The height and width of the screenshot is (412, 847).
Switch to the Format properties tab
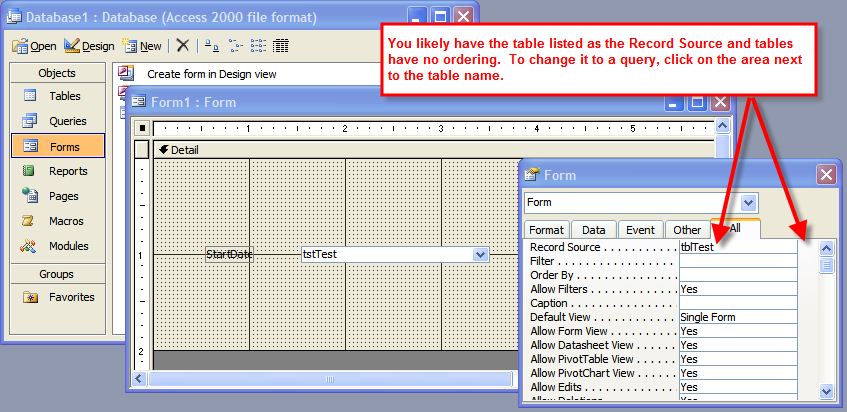546,230
